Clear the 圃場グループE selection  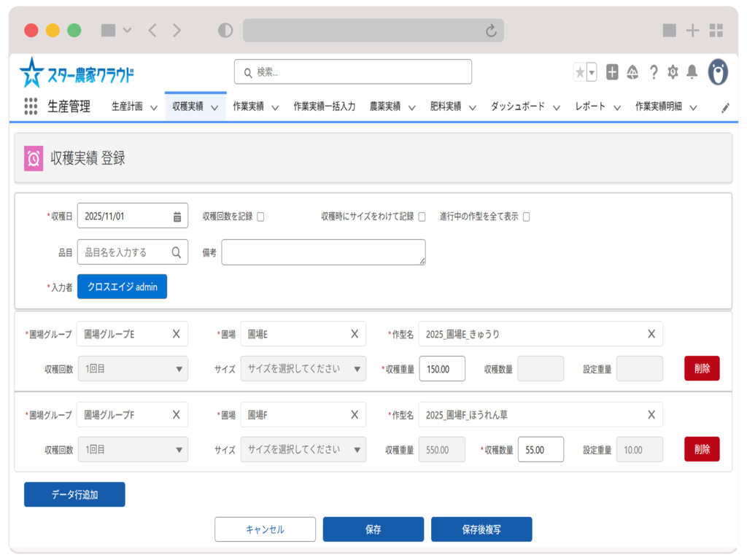(x=176, y=334)
